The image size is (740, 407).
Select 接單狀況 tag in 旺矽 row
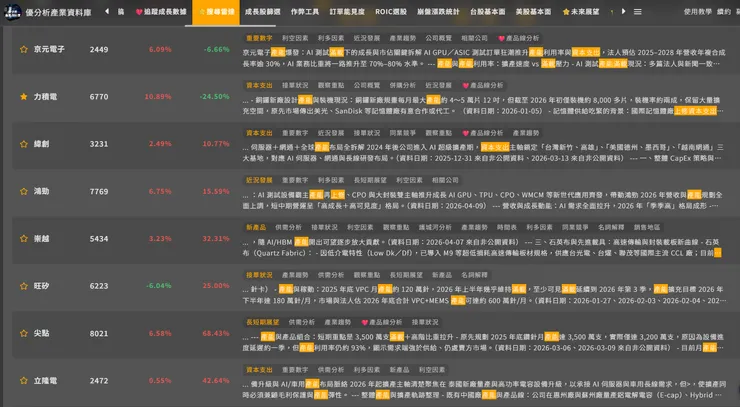point(259,275)
